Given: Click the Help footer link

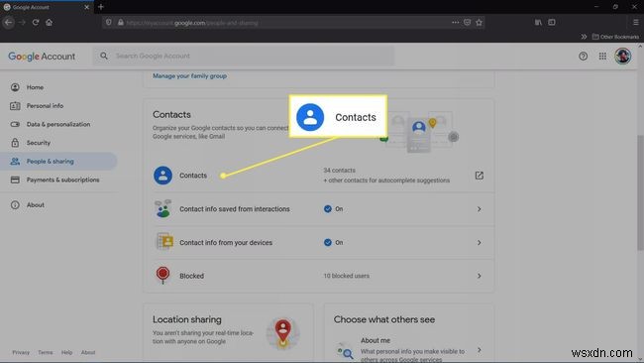Looking at the screenshot, I should (67, 352).
